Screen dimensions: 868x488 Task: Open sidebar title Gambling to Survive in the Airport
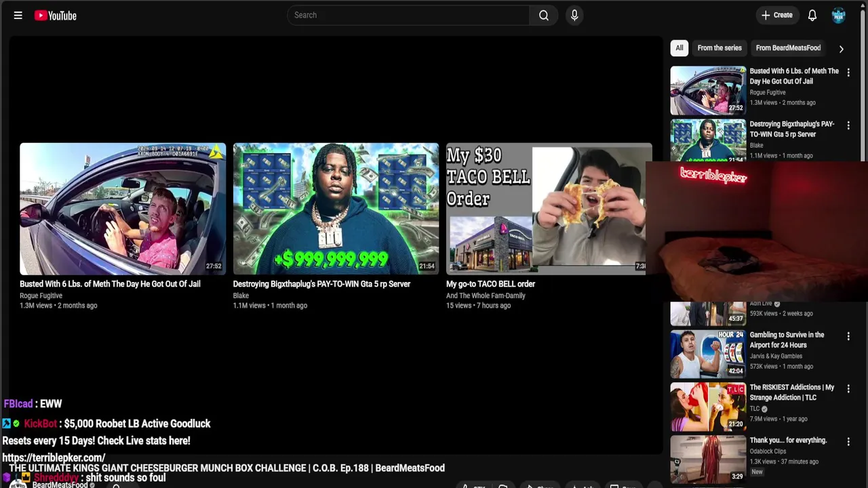pyautogui.click(x=787, y=340)
